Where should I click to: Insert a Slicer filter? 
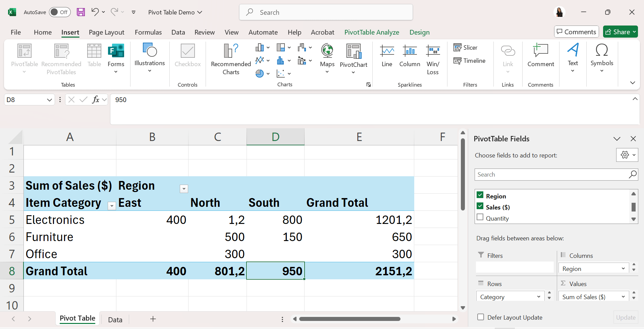point(466,48)
